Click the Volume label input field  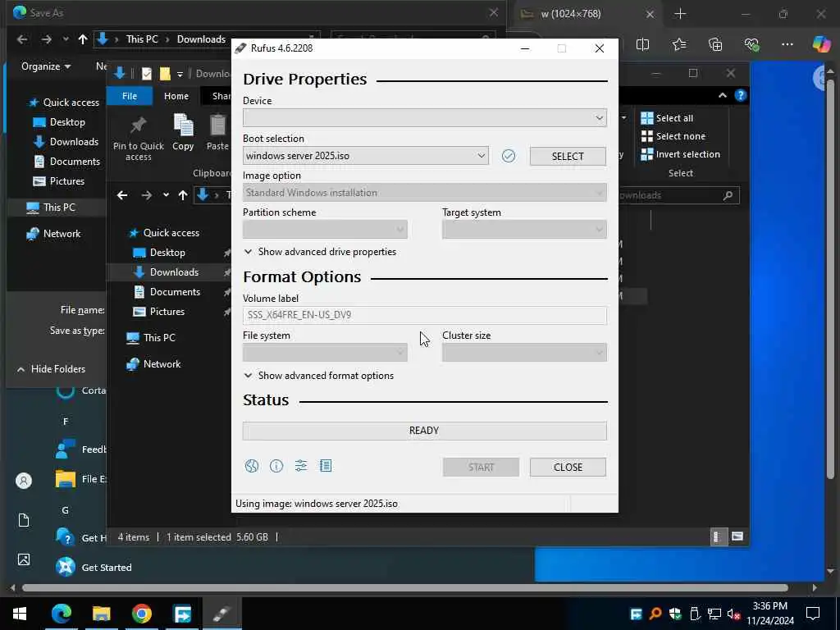(425, 315)
